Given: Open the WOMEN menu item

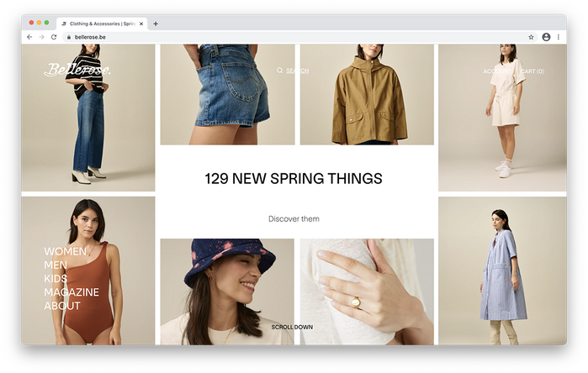Looking at the screenshot, I should tap(66, 251).
